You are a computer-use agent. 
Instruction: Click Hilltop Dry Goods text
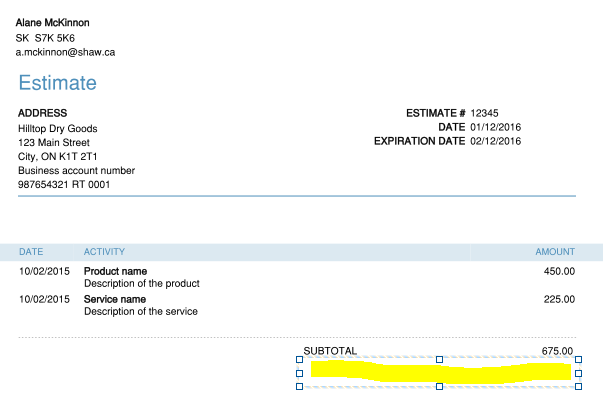(58, 128)
